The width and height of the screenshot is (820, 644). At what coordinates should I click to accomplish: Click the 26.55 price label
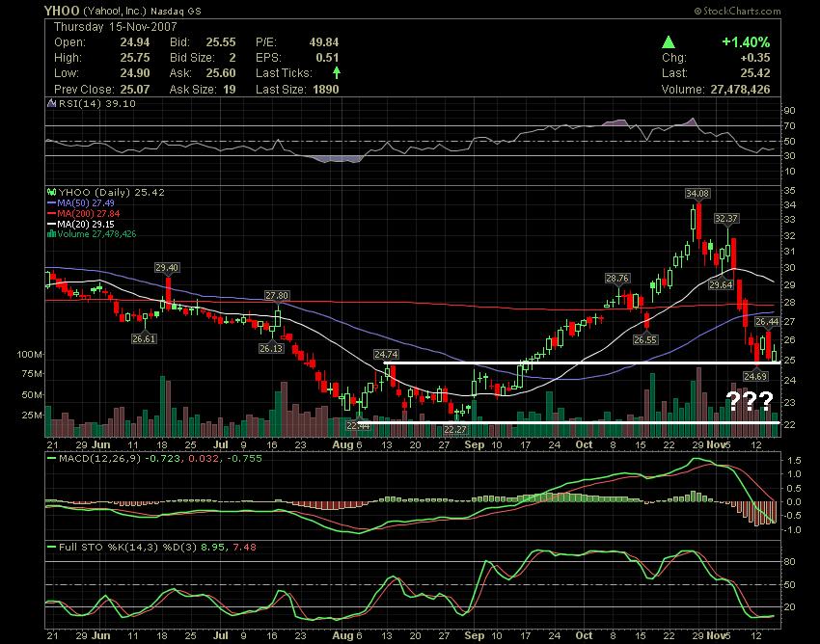coord(645,339)
